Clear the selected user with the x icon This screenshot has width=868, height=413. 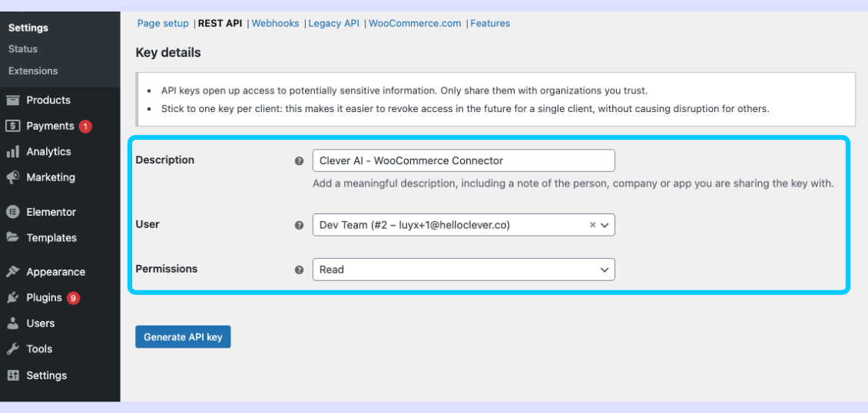pos(591,225)
